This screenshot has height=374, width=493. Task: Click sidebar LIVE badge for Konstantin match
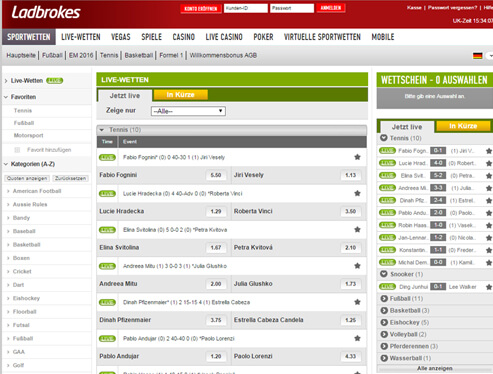[x=387, y=250]
